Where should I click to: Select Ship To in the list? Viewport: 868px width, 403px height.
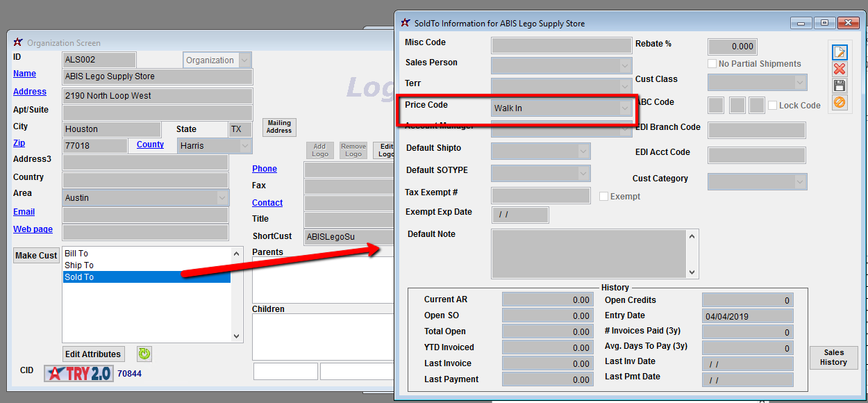tap(146, 265)
